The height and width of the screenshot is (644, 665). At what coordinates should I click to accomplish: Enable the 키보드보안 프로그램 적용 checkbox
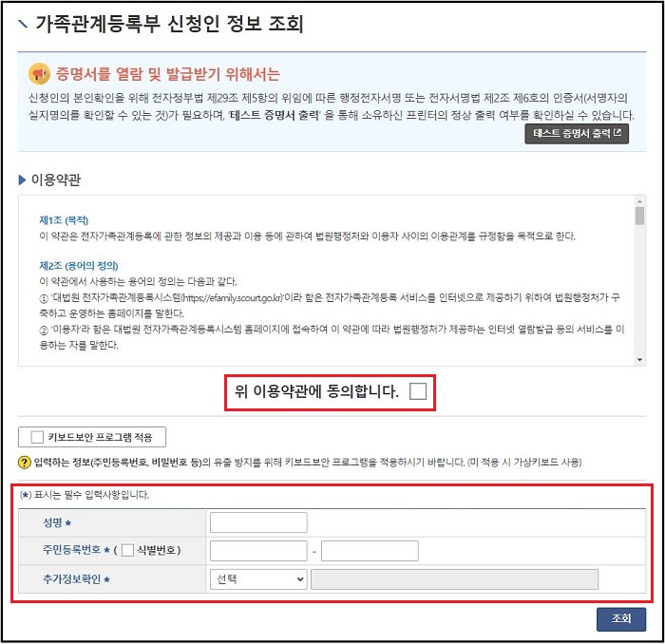click(x=37, y=437)
